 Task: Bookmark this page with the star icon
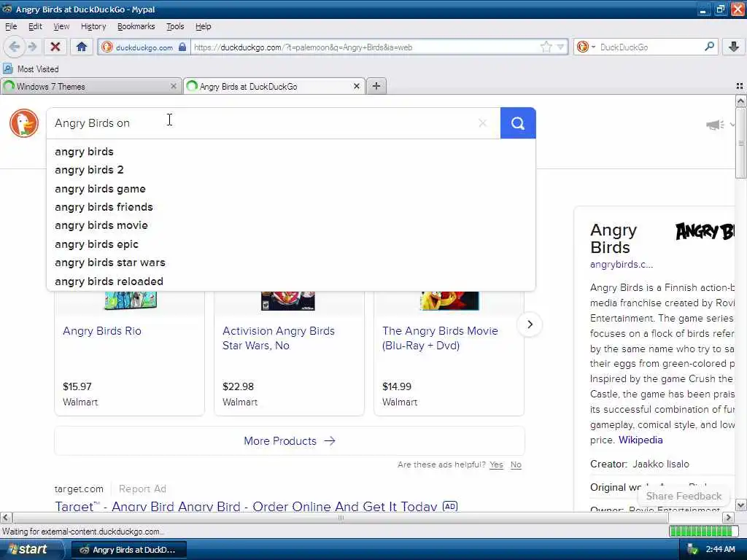point(546,47)
